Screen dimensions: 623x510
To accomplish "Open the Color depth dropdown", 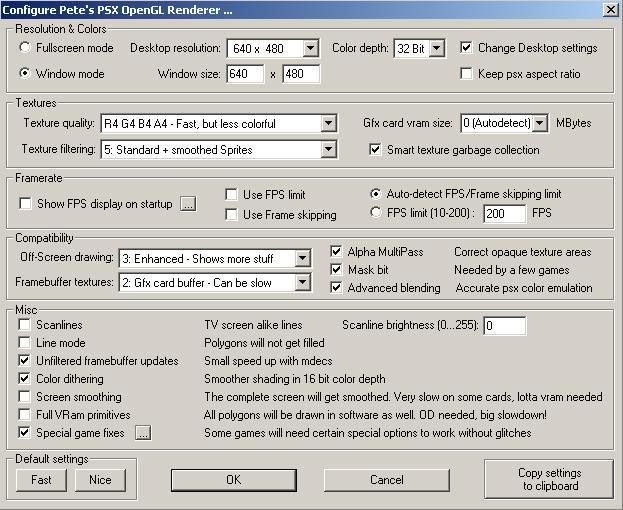I will 437,48.
